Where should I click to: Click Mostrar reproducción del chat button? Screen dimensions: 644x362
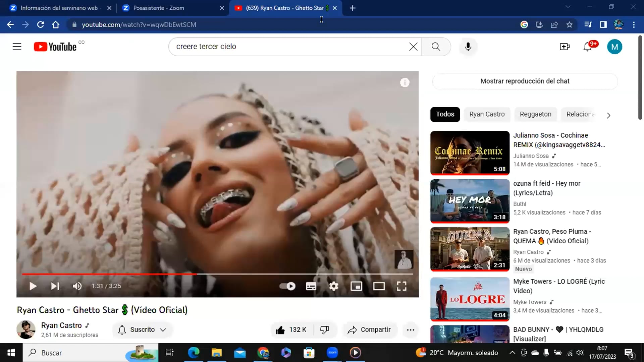pyautogui.click(x=525, y=81)
